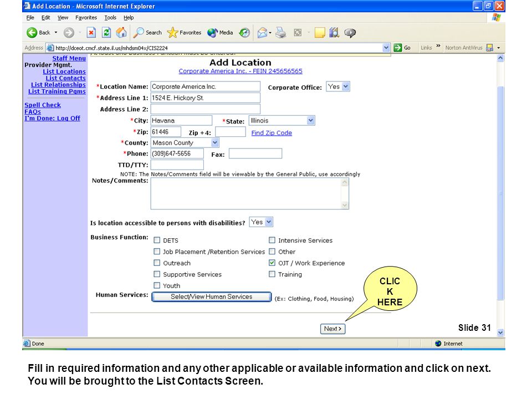Click the Next button
Image resolution: width=532 pixels, height=399 pixels.
coord(332,329)
